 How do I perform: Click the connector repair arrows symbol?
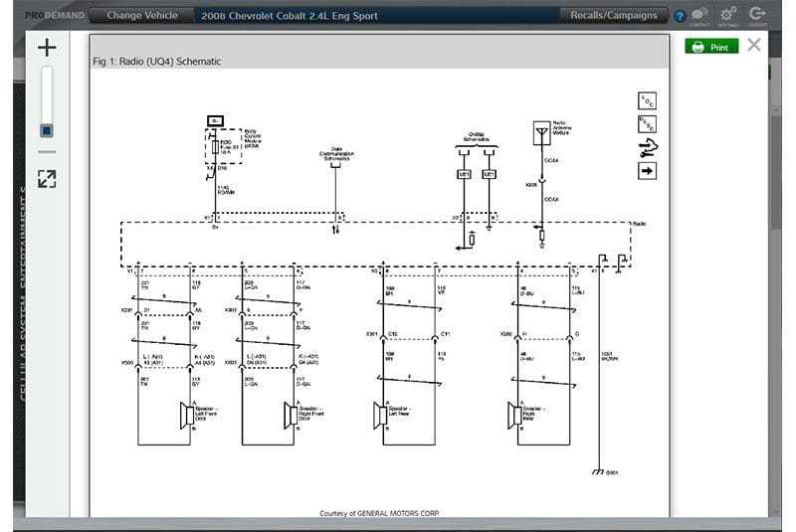(x=648, y=147)
